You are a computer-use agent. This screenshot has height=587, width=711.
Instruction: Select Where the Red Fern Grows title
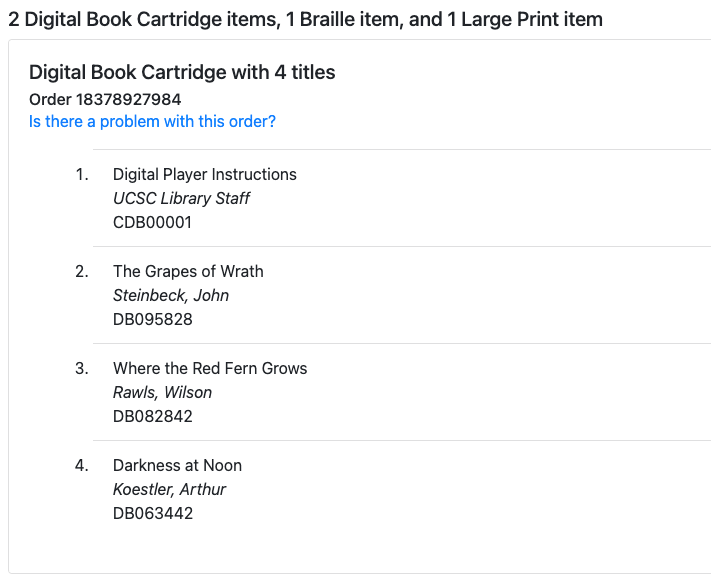(210, 368)
